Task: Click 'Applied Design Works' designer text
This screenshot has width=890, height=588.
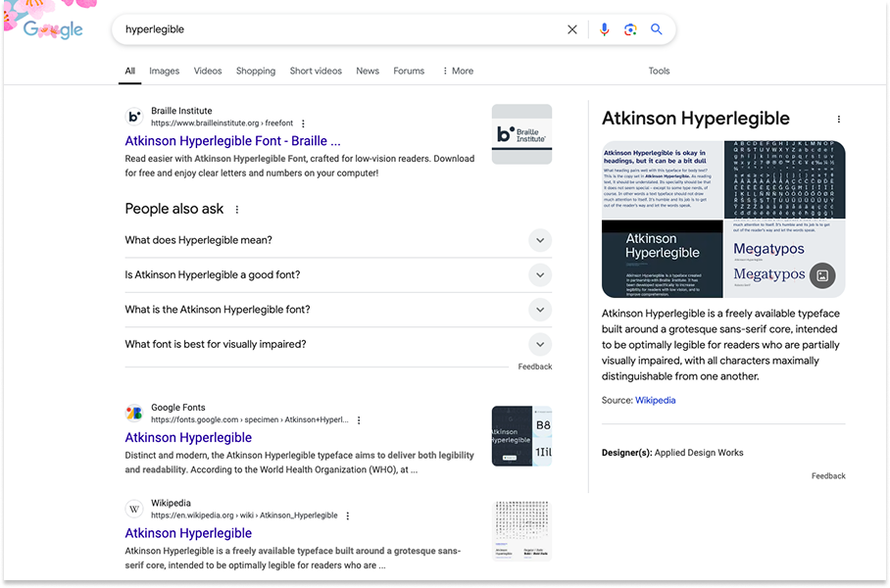Action: pos(699,453)
